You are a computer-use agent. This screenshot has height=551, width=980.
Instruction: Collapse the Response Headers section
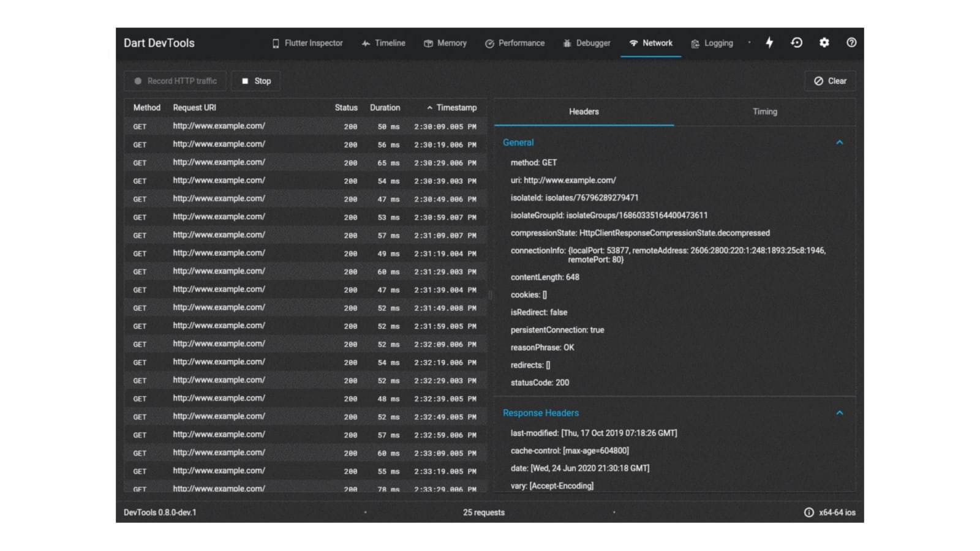pos(840,413)
